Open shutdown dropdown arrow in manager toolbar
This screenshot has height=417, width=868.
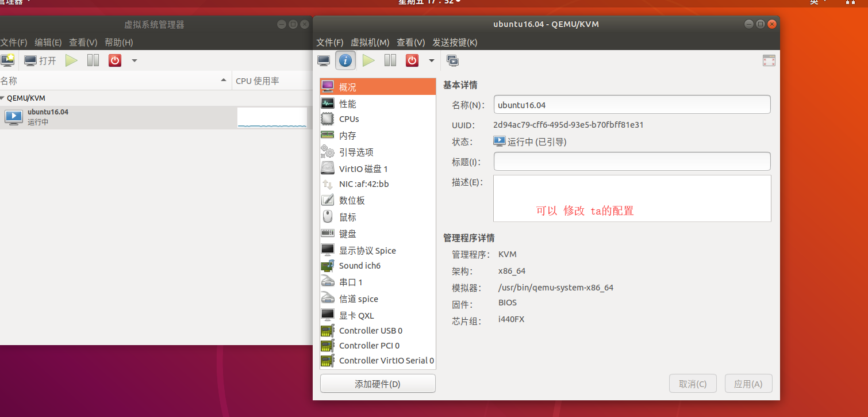tap(133, 60)
